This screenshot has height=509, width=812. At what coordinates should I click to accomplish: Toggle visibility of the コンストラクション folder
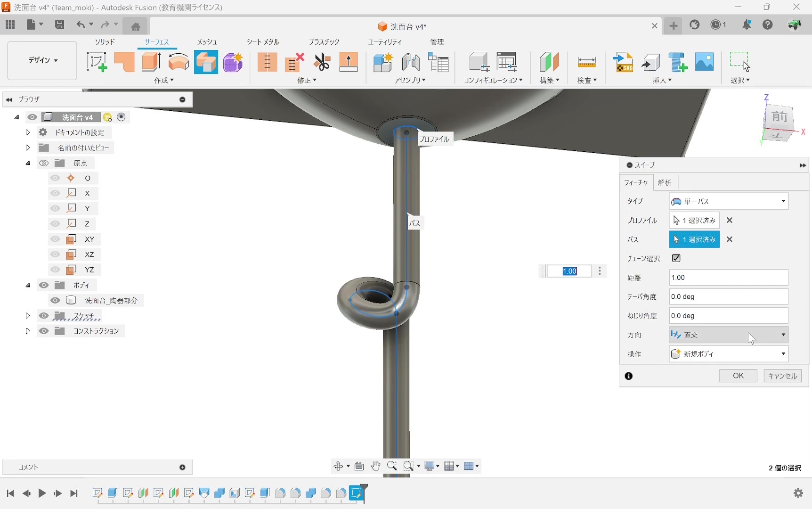[x=44, y=331]
